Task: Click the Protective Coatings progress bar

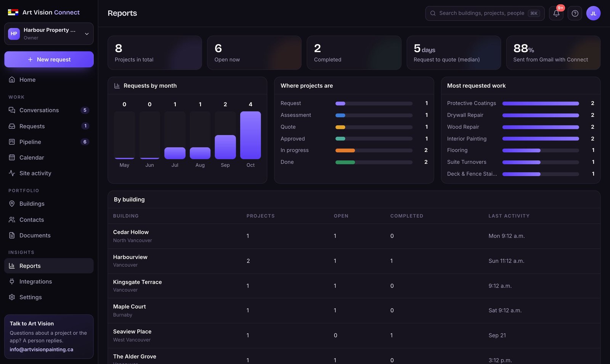Action: coord(541,103)
